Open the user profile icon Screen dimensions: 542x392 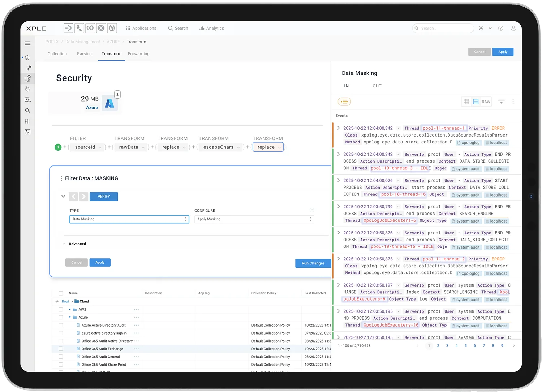pyautogui.click(x=513, y=28)
